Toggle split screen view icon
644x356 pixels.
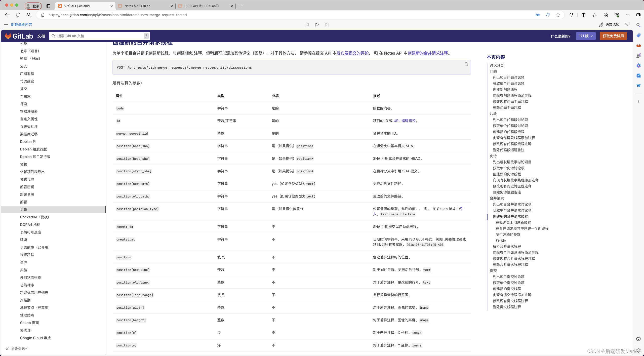coord(583,15)
